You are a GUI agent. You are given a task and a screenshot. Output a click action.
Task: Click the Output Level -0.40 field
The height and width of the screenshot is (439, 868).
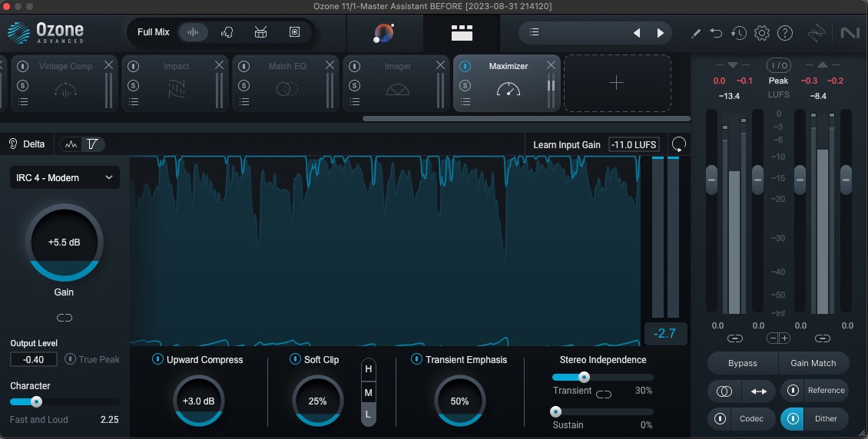tap(34, 359)
